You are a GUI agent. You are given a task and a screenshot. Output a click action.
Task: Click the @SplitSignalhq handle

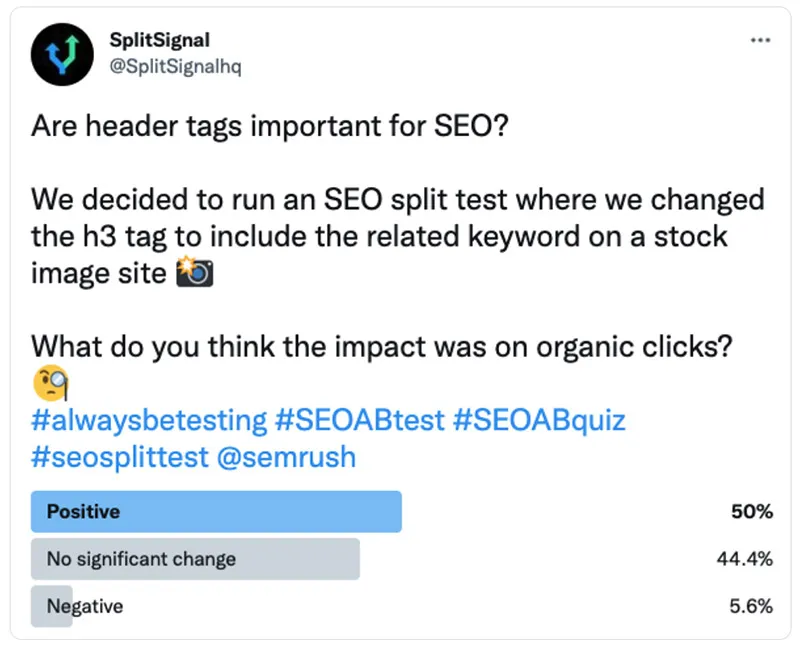click(x=176, y=65)
